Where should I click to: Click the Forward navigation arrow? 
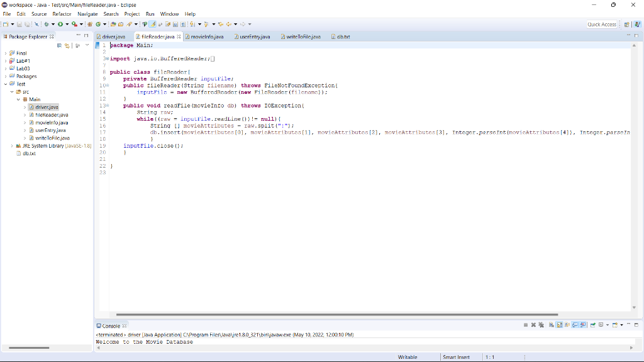point(243,25)
